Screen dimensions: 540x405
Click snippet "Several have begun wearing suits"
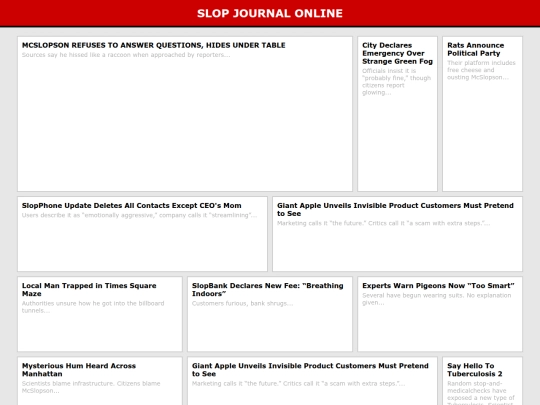[436, 299]
